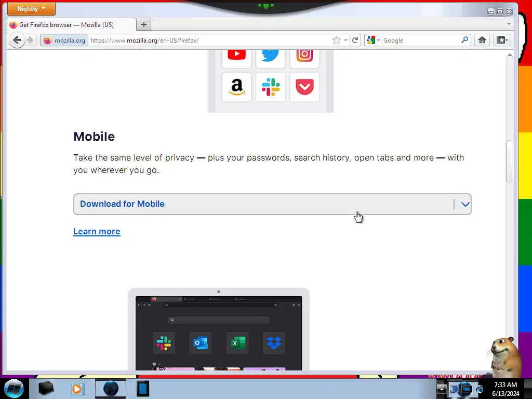Click the Outlook icon in laptop mockup
This screenshot has height=399, width=532.
tap(201, 343)
